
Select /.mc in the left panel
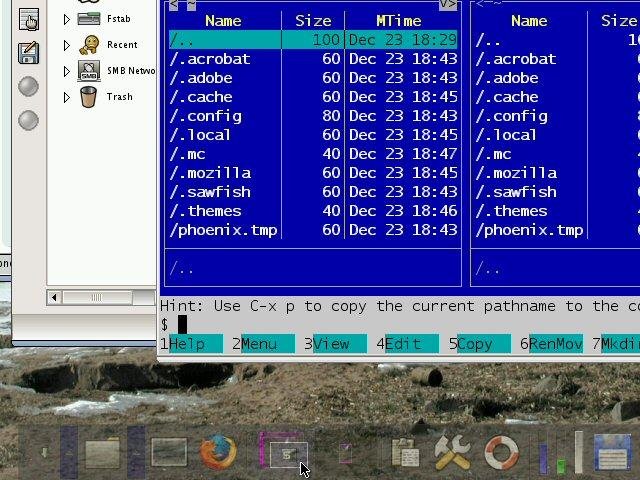tap(187, 154)
